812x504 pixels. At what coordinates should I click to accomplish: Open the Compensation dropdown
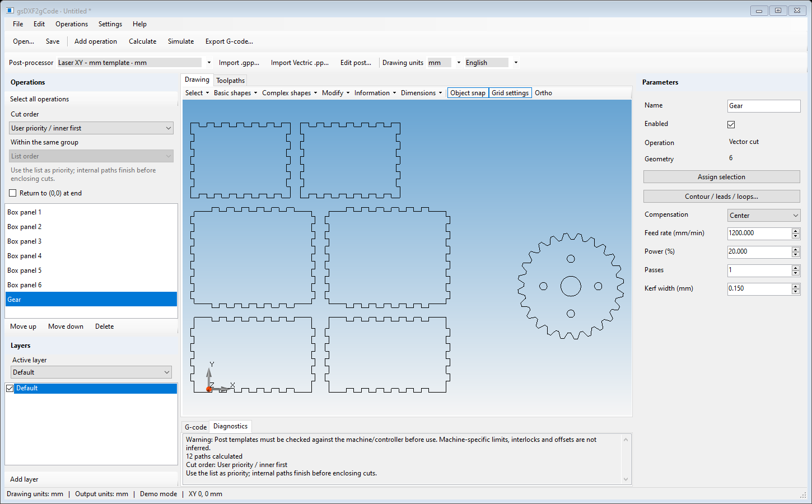(764, 216)
